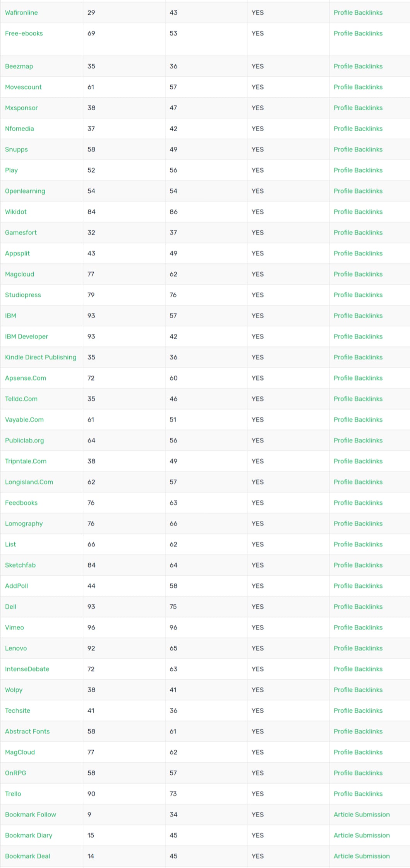Image resolution: width=410 pixels, height=868 pixels.
Task: Open the Sketchfab link
Action: [x=20, y=565]
